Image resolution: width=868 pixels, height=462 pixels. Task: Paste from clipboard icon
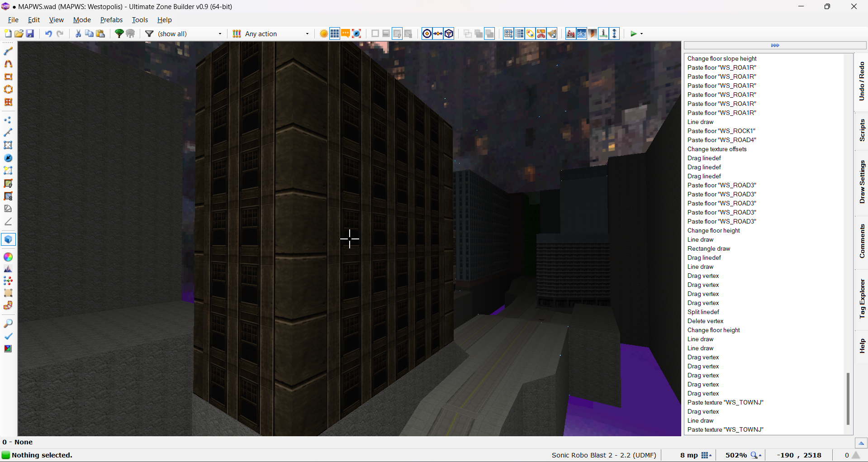click(x=100, y=33)
